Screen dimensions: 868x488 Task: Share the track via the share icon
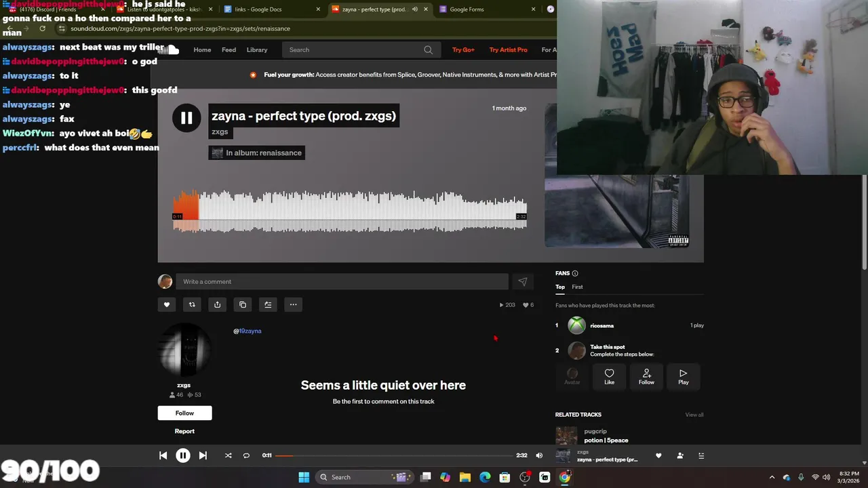click(217, 304)
